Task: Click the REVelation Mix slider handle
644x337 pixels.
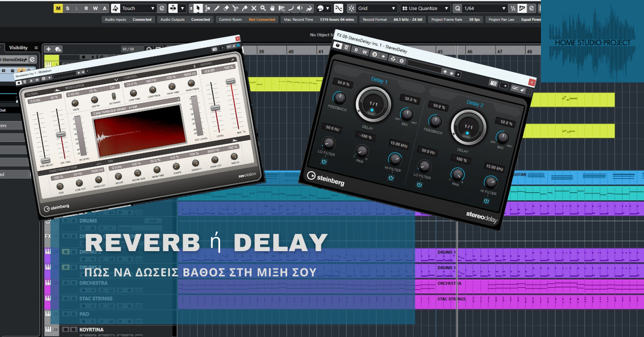Action: pyautogui.click(x=231, y=81)
